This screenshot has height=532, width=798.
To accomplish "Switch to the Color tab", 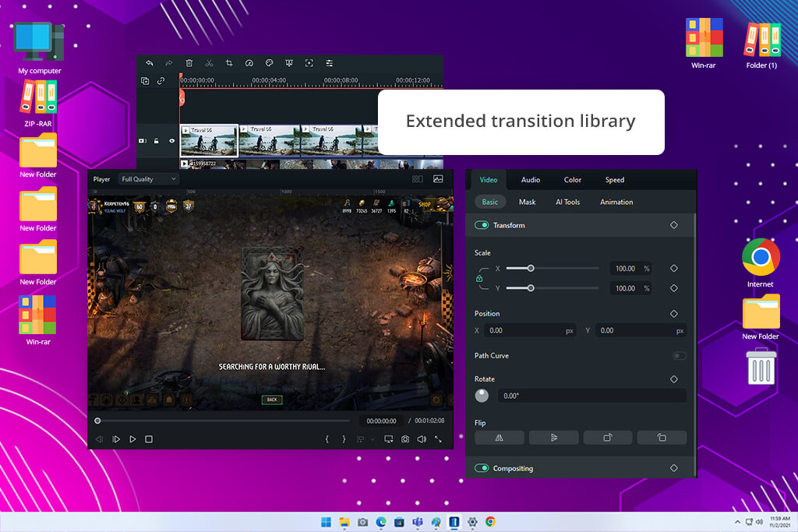I will coord(572,179).
